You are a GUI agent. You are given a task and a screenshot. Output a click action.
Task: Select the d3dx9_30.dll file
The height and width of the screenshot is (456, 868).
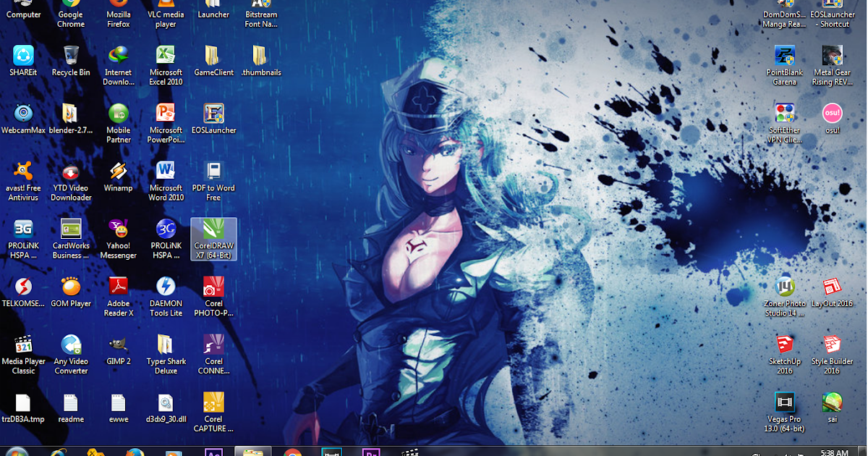(x=166, y=408)
